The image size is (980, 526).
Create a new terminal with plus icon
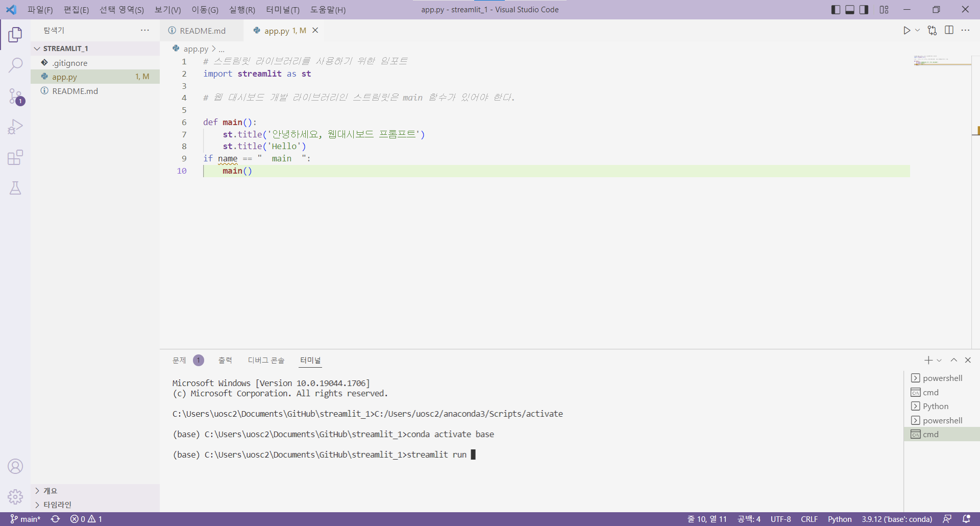coord(928,361)
